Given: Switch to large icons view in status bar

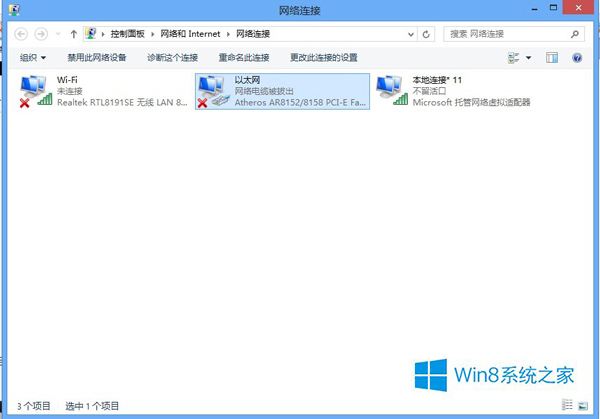Looking at the screenshot, I should (x=583, y=406).
